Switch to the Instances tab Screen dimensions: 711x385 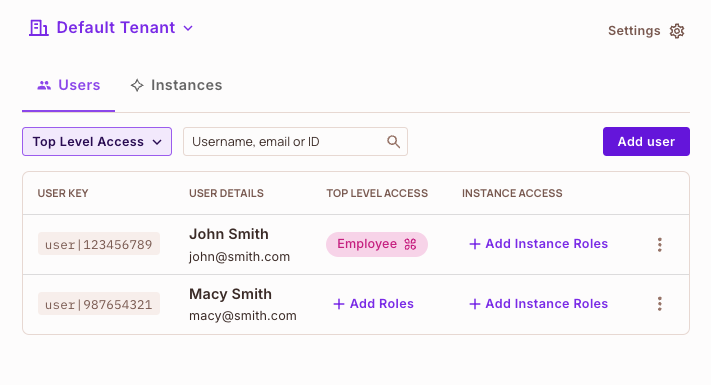(176, 85)
